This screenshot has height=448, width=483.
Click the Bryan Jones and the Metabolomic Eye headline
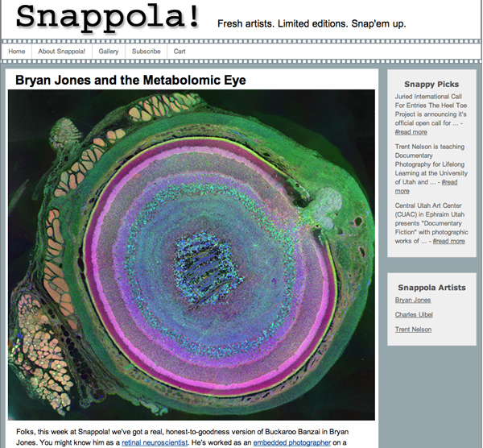(x=130, y=81)
